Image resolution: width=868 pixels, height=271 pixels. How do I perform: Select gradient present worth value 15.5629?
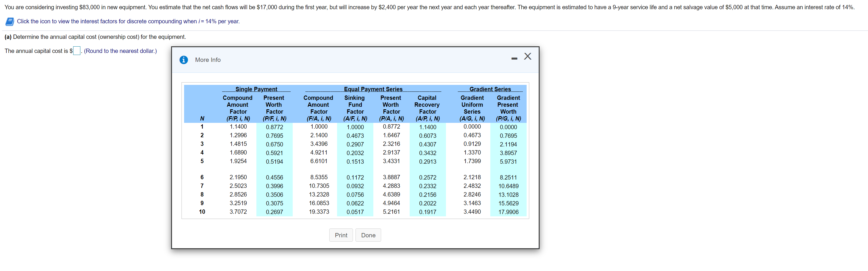(508, 204)
